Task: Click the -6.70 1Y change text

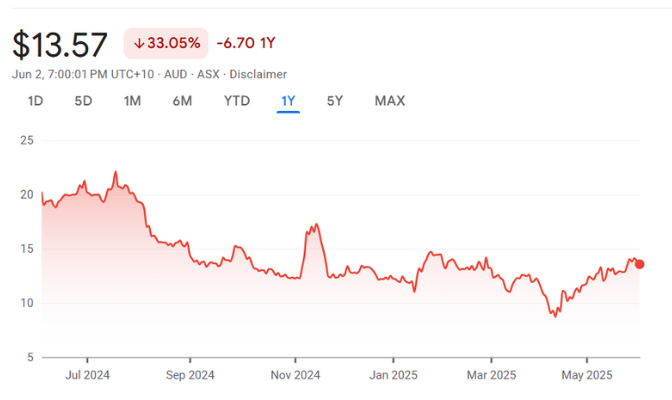Action: [246, 43]
